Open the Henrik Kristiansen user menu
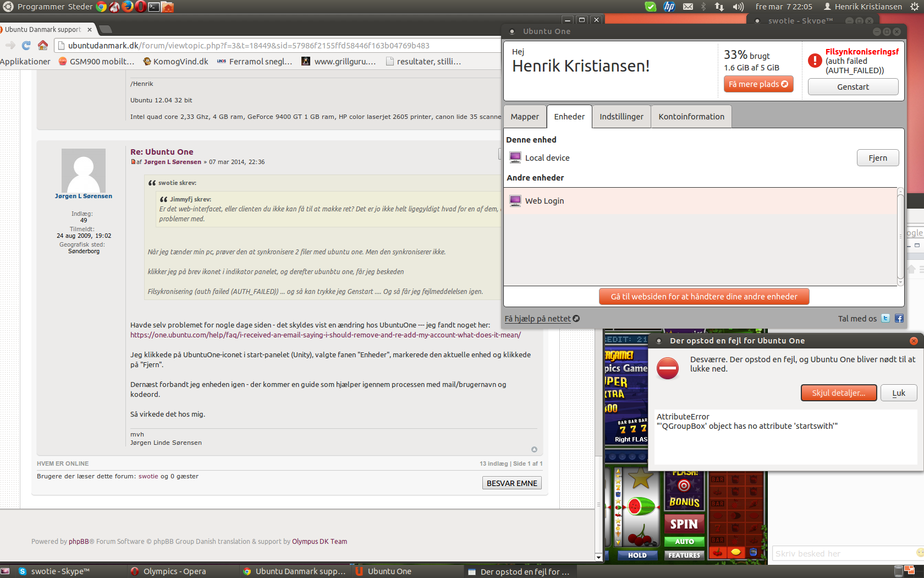Image resolution: width=924 pixels, height=578 pixels. pos(862,7)
